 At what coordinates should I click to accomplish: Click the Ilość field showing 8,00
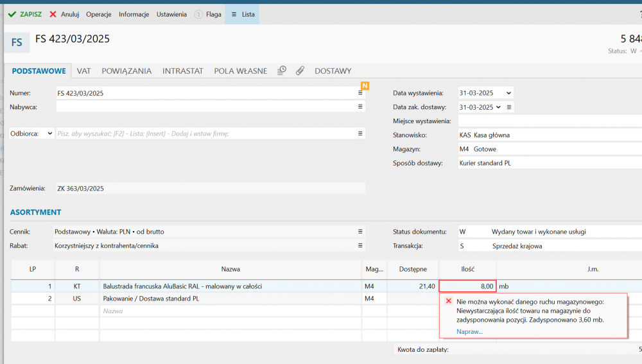(467, 286)
